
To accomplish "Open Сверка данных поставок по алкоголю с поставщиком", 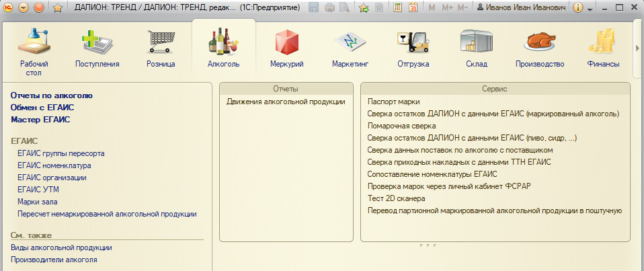I will 460,150.
